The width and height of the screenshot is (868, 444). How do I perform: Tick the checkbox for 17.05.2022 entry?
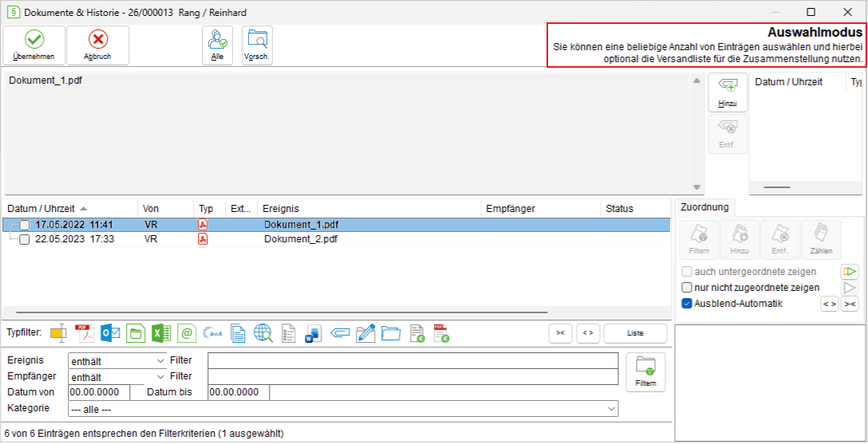25,225
